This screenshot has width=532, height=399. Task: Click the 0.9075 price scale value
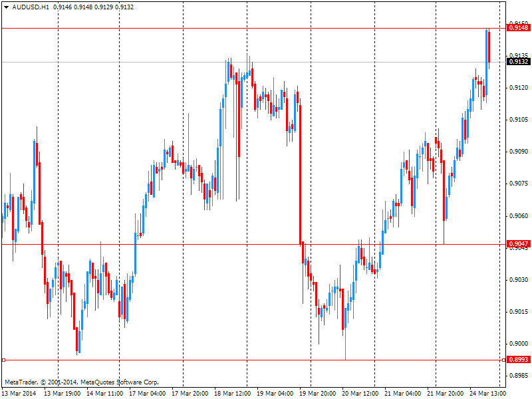point(519,184)
